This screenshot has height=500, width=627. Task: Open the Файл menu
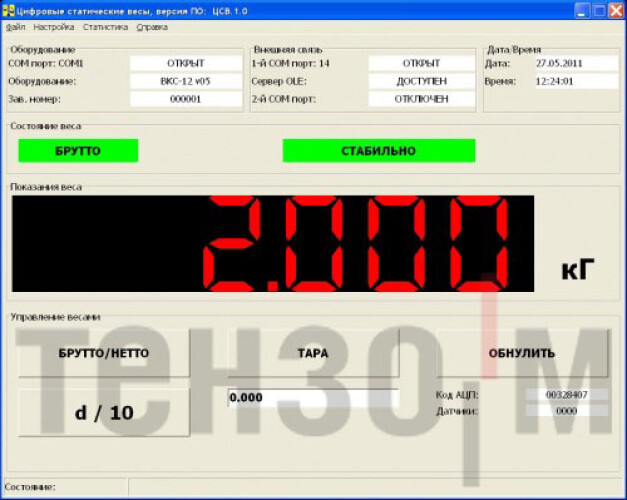click(x=15, y=28)
